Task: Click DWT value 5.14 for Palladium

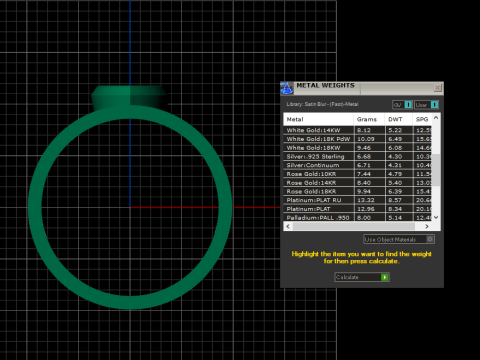Action: 395,217
